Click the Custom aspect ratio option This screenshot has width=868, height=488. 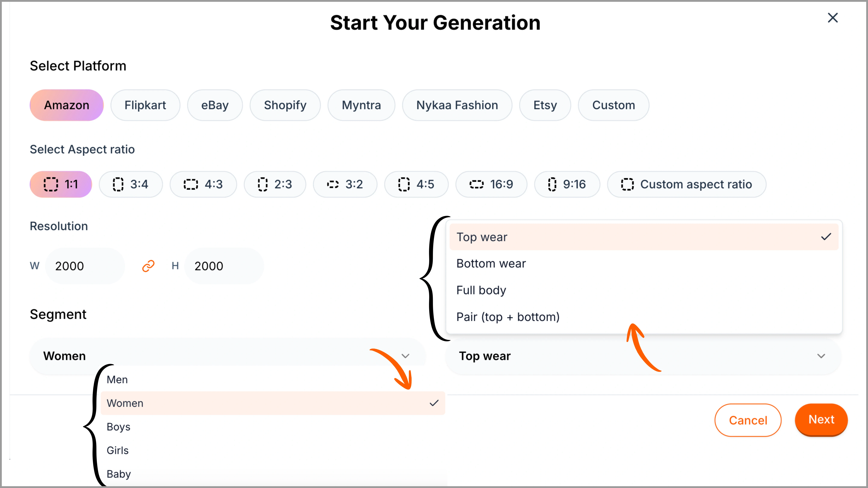[x=686, y=184]
